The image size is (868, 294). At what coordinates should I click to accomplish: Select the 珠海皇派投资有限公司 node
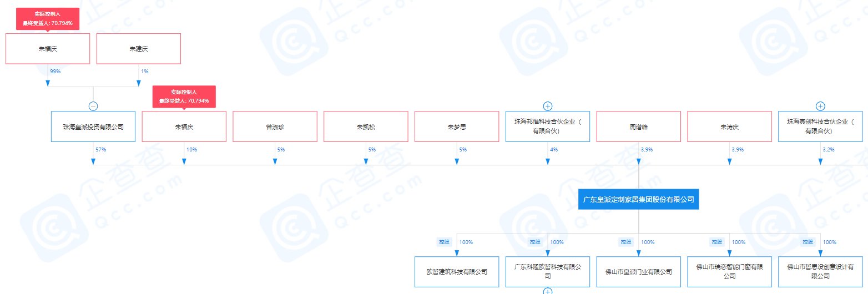tap(93, 126)
